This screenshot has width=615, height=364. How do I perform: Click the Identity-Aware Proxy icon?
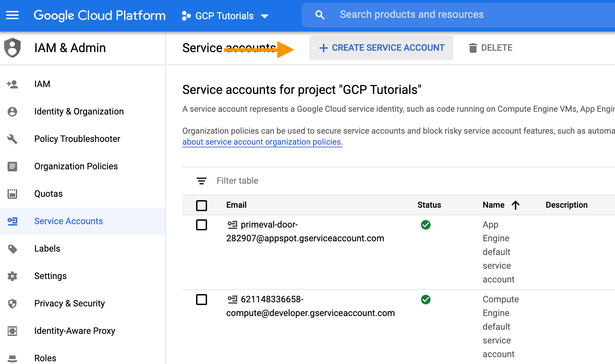click(x=12, y=331)
